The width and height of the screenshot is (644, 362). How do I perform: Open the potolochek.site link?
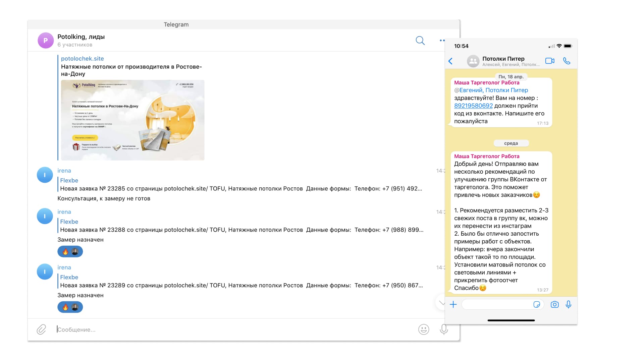coord(82,58)
